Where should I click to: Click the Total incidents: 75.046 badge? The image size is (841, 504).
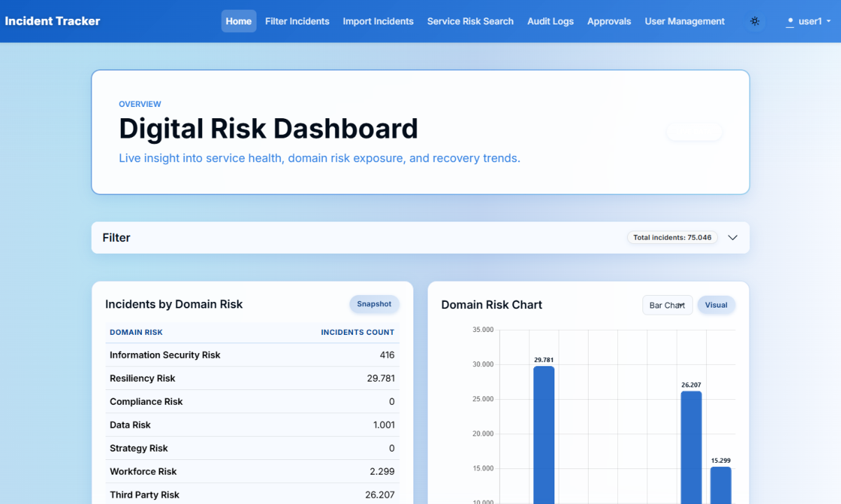click(x=673, y=238)
